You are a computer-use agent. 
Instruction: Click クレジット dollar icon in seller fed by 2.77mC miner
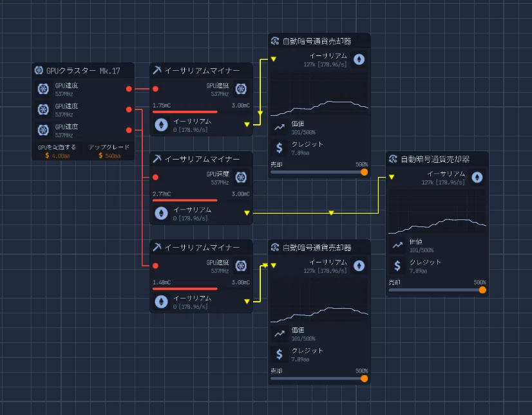click(397, 266)
